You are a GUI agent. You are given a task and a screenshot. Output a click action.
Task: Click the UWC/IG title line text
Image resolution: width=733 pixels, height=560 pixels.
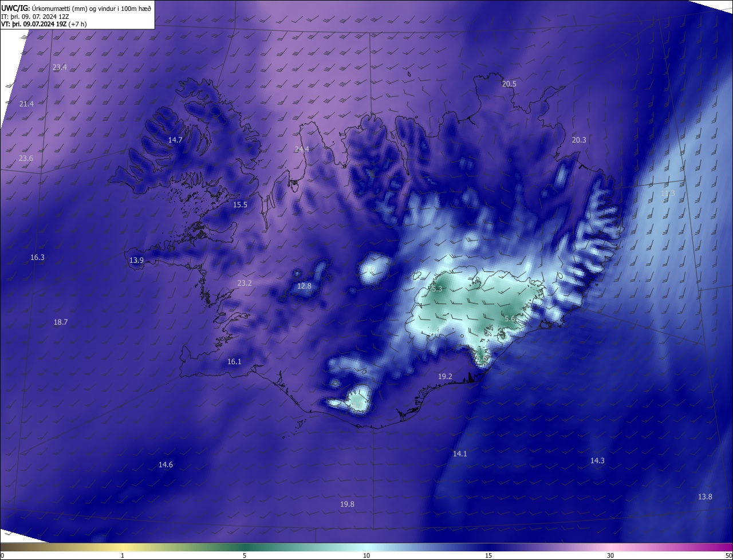pos(76,9)
